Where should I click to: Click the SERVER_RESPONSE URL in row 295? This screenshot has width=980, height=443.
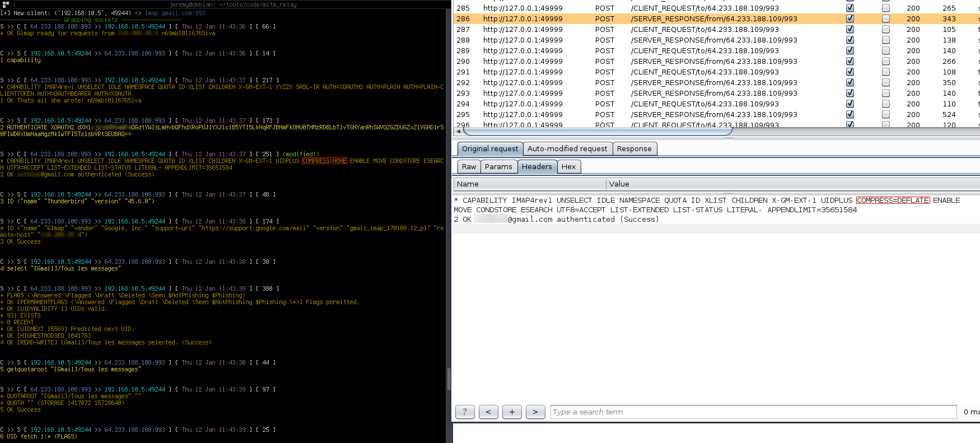(714, 114)
